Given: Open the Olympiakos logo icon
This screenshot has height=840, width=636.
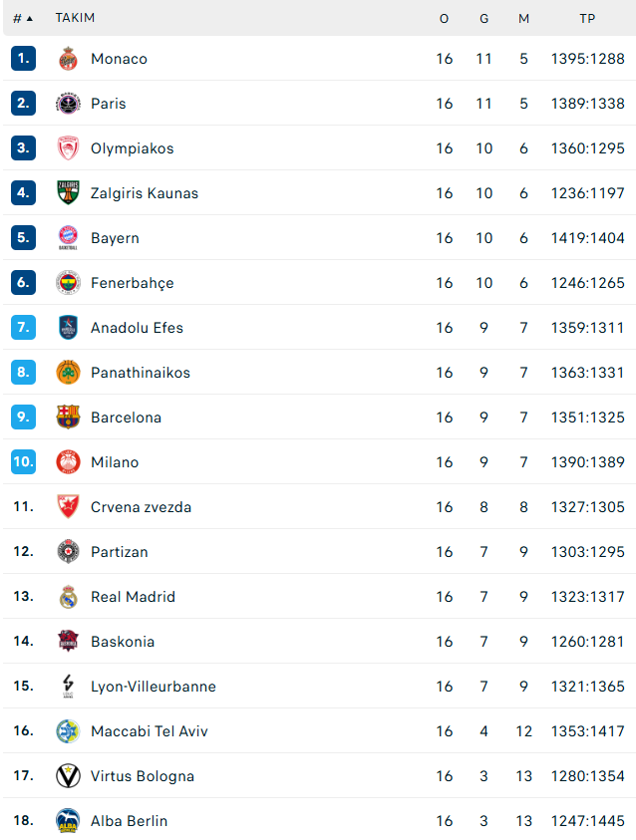Looking at the screenshot, I should 68,148.
